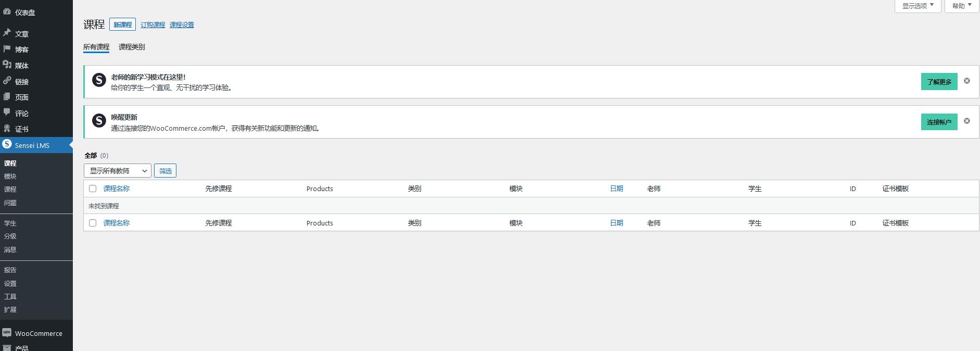Open the 仪表盘 menu item

[x=36, y=12]
